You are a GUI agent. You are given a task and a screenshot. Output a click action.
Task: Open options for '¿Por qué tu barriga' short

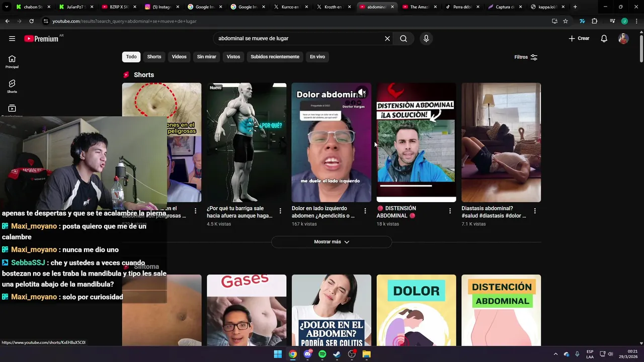(x=280, y=211)
